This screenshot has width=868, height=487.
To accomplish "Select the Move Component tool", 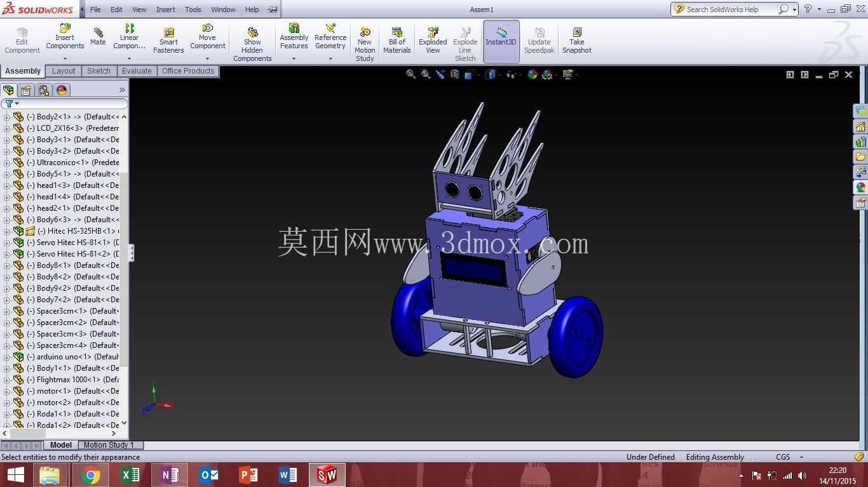I will pos(208,37).
